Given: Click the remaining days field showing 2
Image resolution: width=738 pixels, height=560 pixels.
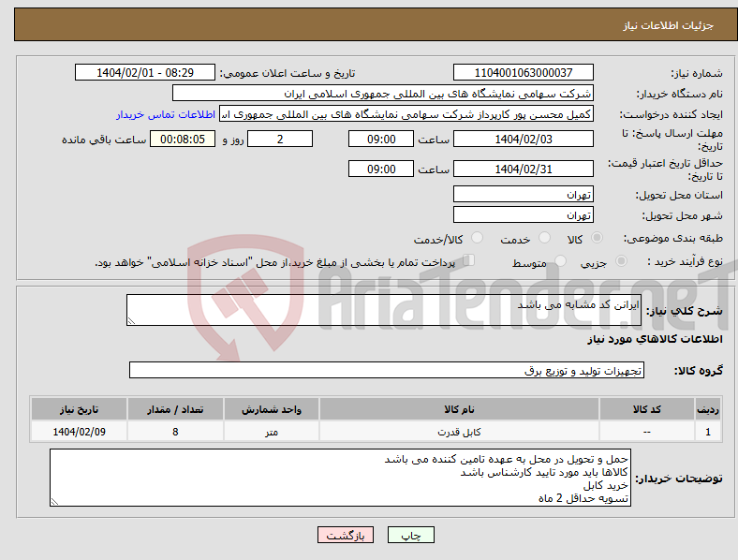Looking at the screenshot, I should [280, 139].
